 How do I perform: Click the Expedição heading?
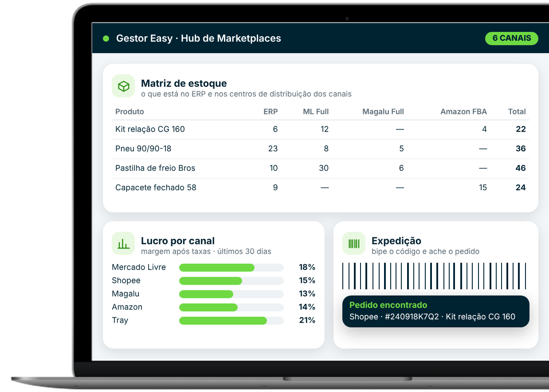click(x=396, y=241)
